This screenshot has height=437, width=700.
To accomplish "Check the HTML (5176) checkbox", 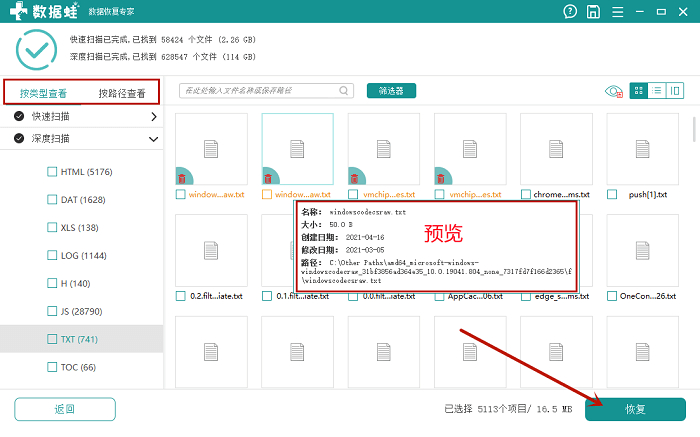I will tap(52, 171).
